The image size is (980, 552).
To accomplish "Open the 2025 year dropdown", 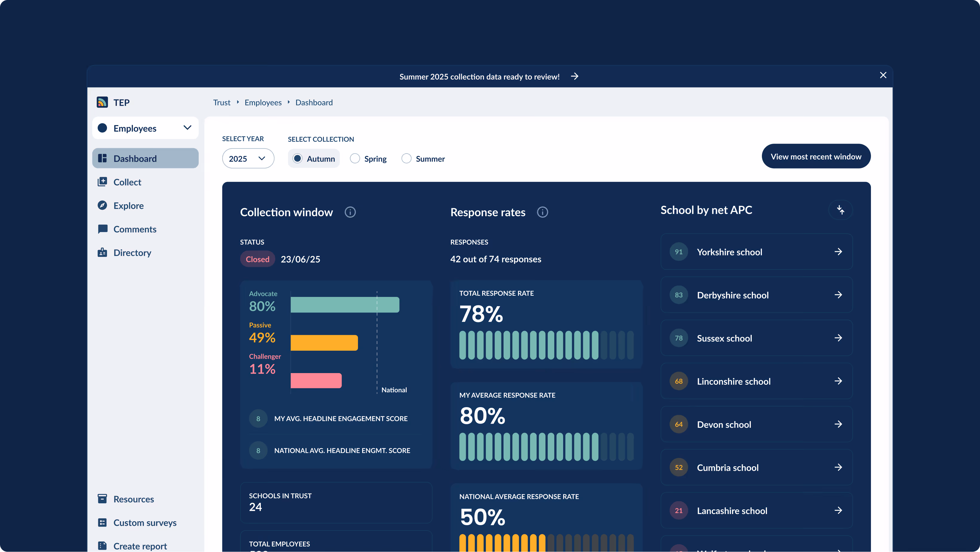I will tap(248, 159).
